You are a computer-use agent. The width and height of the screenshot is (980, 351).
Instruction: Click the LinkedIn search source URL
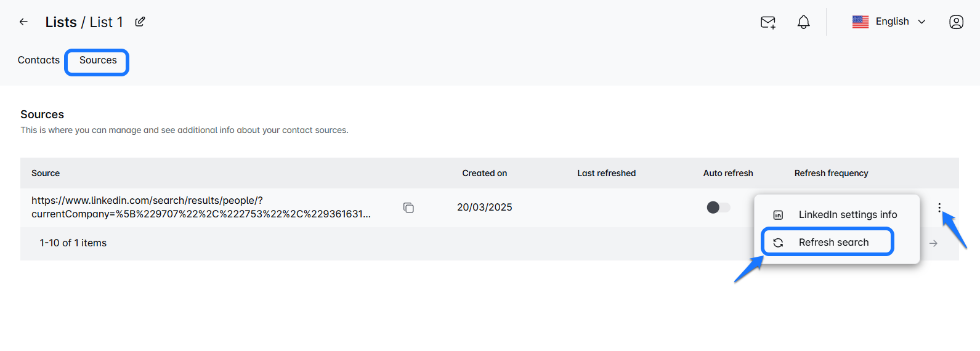(201, 208)
